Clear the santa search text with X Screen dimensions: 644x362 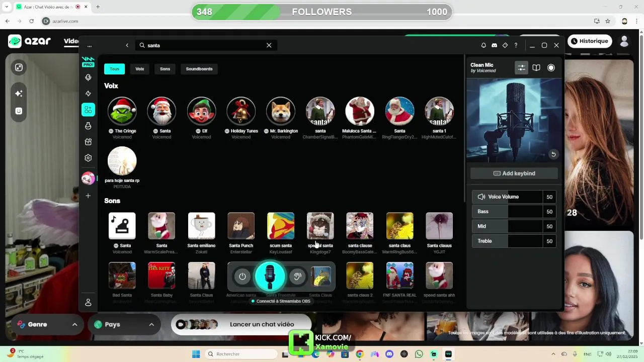pos(269,45)
